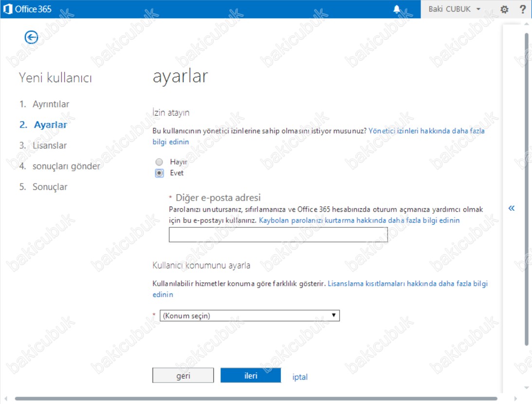Open the Konum seçin location dropdown
This screenshot has height=404, width=532.
point(250,316)
